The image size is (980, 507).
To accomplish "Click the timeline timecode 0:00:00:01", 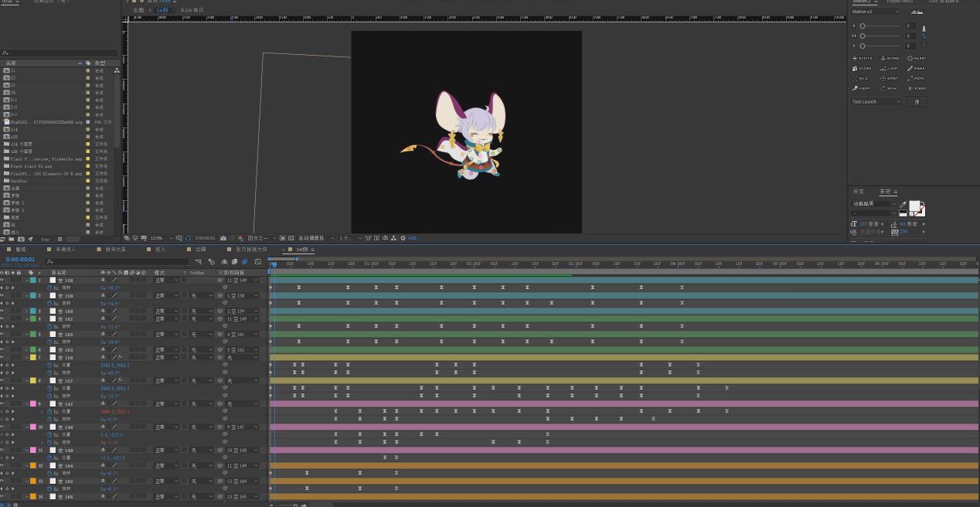I will pos(20,260).
